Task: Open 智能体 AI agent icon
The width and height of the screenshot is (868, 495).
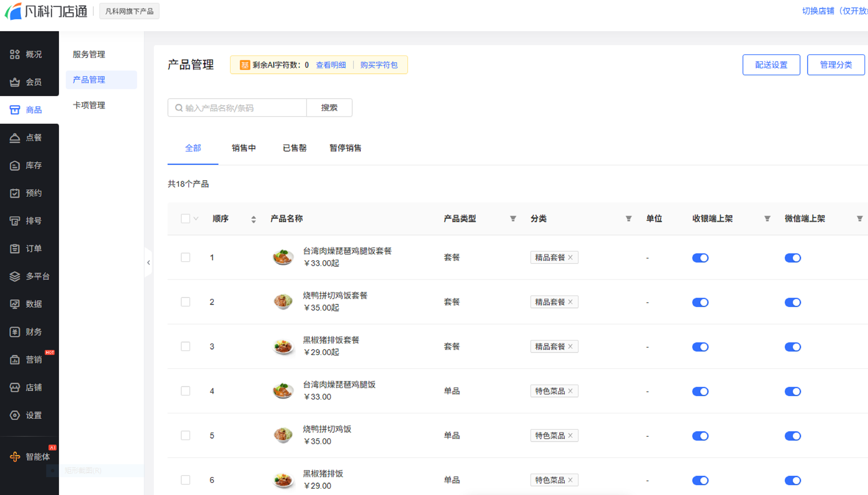Action: pyautogui.click(x=15, y=457)
